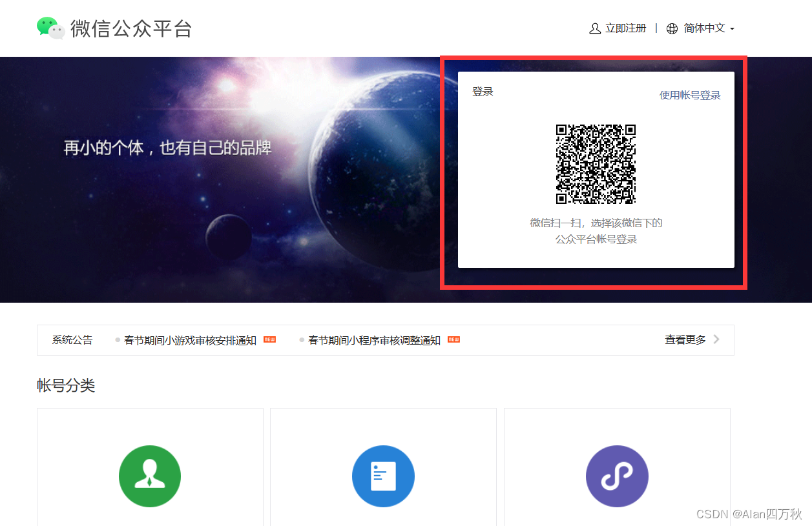
Task: Click NEW badge after 小程序审核调整通知
Action: [453, 339]
